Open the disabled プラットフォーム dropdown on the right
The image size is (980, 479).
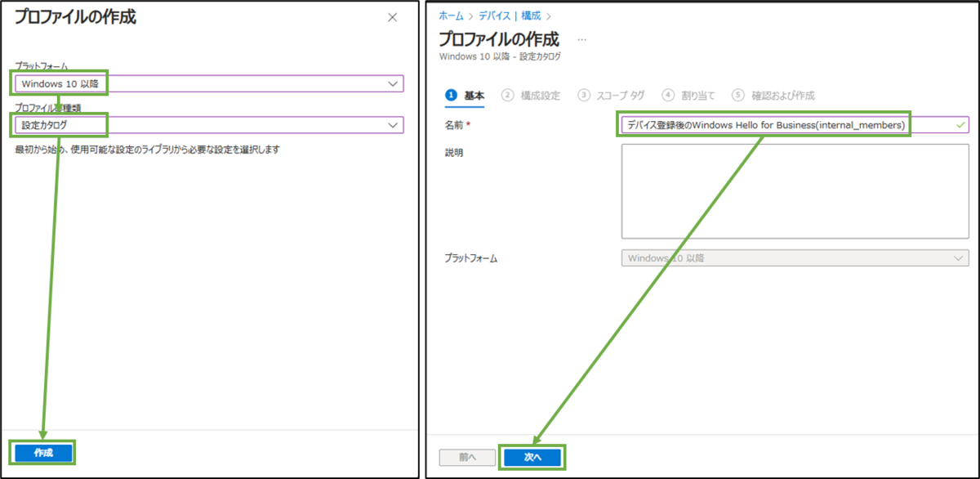(795, 258)
